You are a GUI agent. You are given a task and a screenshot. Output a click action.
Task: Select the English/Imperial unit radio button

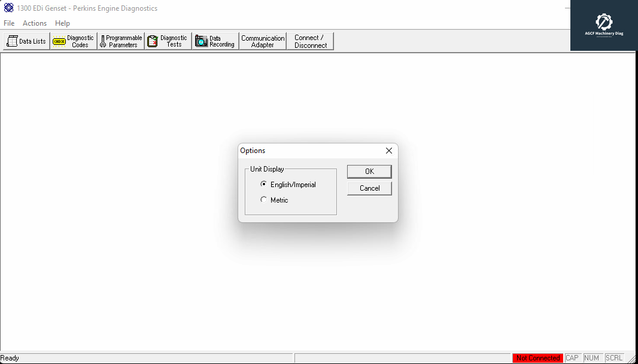pyautogui.click(x=263, y=184)
